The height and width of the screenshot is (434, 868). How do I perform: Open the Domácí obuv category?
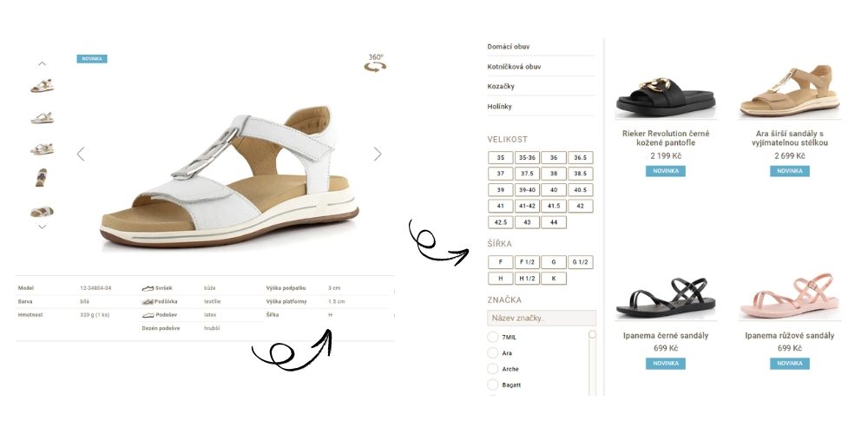(508, 47)
